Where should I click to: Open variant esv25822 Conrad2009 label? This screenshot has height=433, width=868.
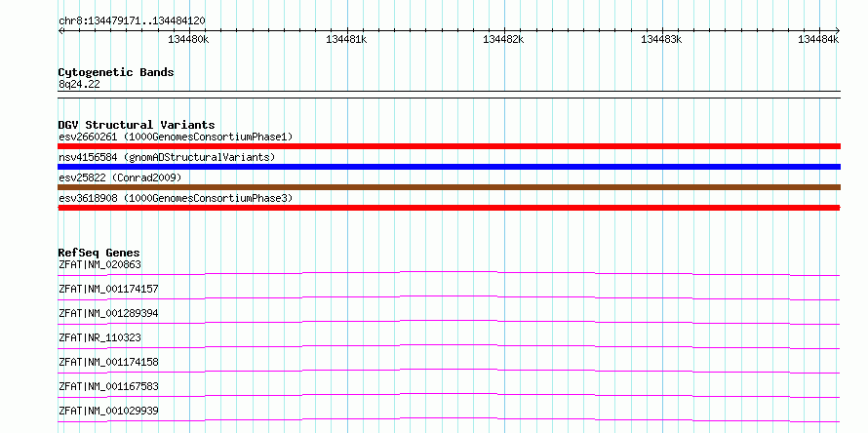(x=120, y=177)
